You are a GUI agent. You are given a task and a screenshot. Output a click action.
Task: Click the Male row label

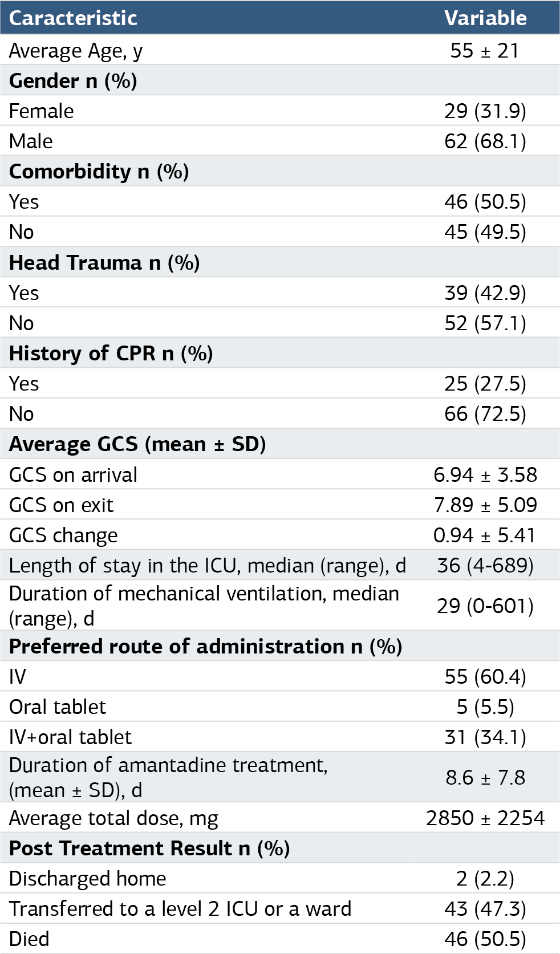click(x=31, y=141)
